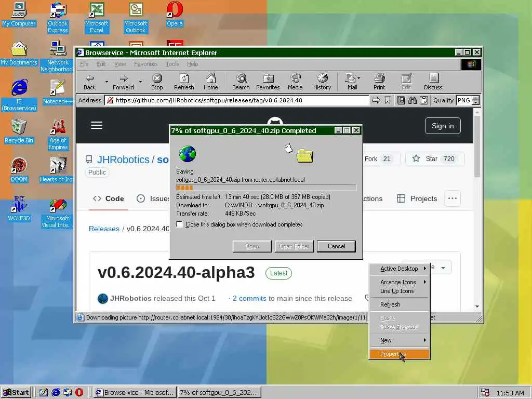
Task: Open GitHub hamburger menu icon
Action: [97, 125]
